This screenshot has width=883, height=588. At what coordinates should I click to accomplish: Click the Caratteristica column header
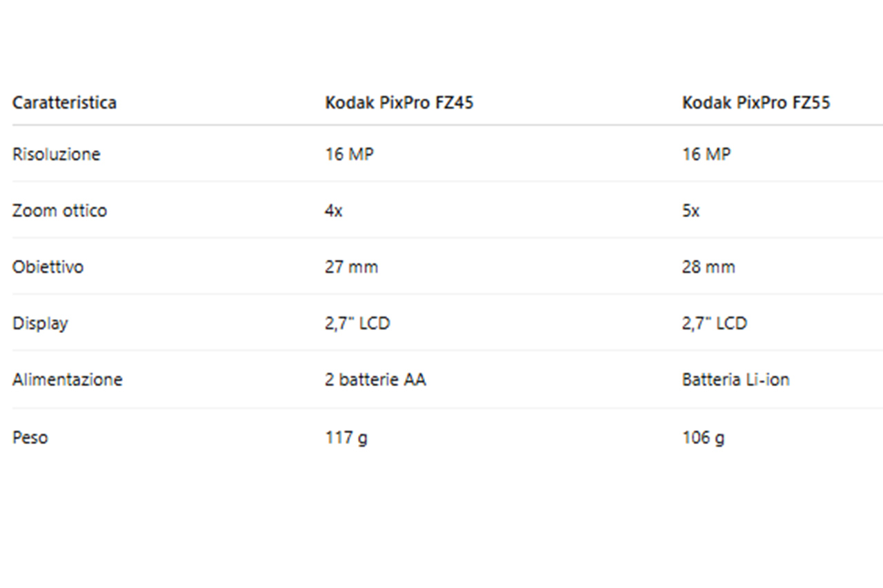click(x=64, y=103)
